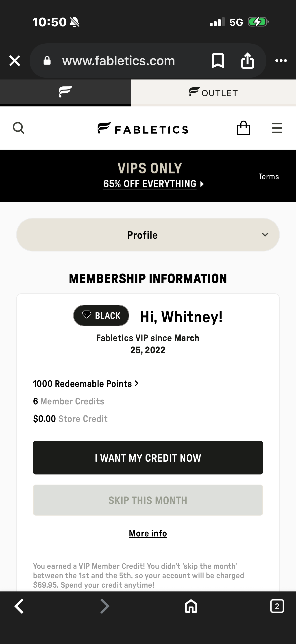Viewport: 296px width, 644px height.
Task: Navigate back with the left arrow
Action: tap(19, 606)
